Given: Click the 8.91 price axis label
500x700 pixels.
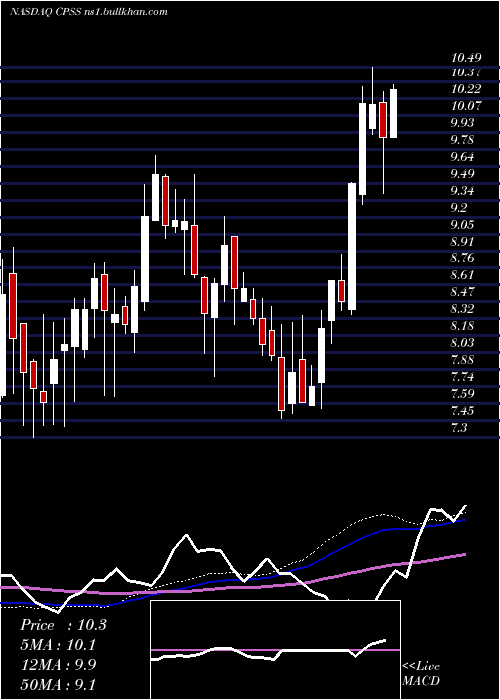Looking at the screenshot, I should click(x=464, y=242).
